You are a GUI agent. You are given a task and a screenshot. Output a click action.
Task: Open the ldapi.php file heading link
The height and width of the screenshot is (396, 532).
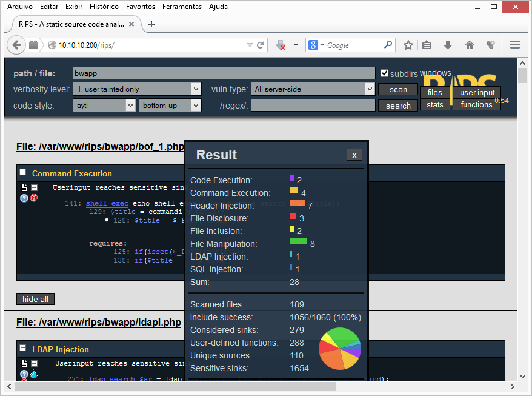(x=98, y=322)
